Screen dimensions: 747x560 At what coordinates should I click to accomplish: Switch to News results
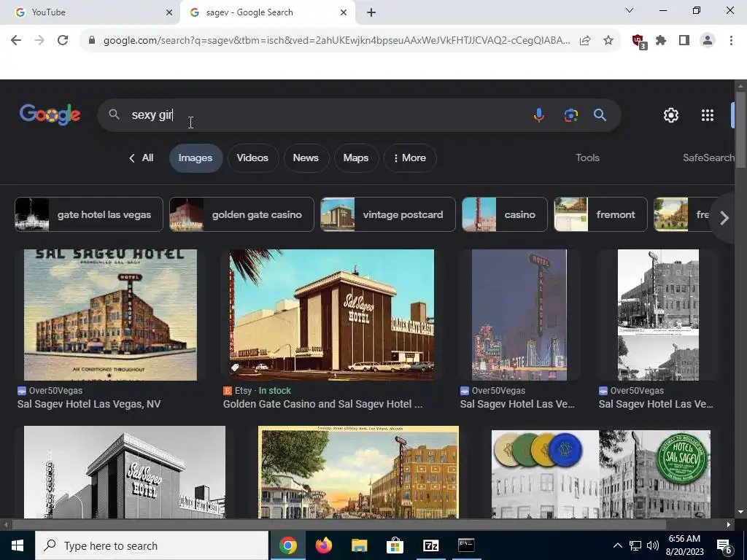(x=306, y=158)
